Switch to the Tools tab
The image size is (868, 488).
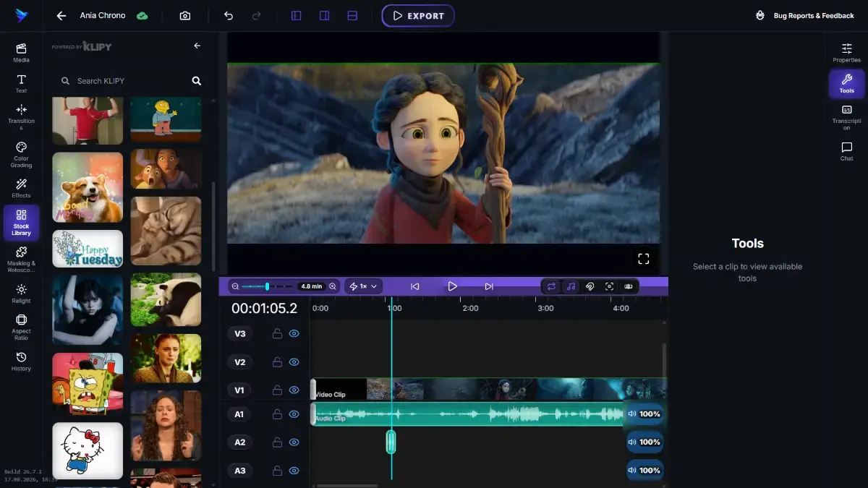(x=846, y=84)
